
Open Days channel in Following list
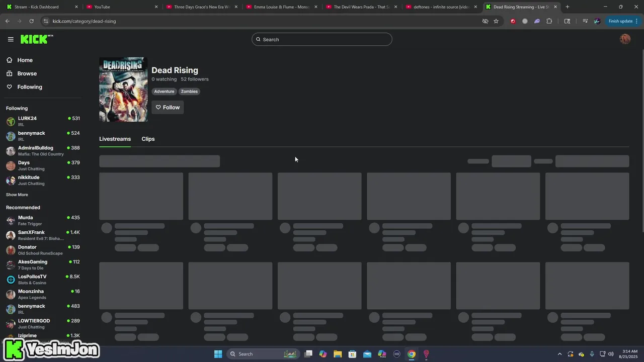43,165
